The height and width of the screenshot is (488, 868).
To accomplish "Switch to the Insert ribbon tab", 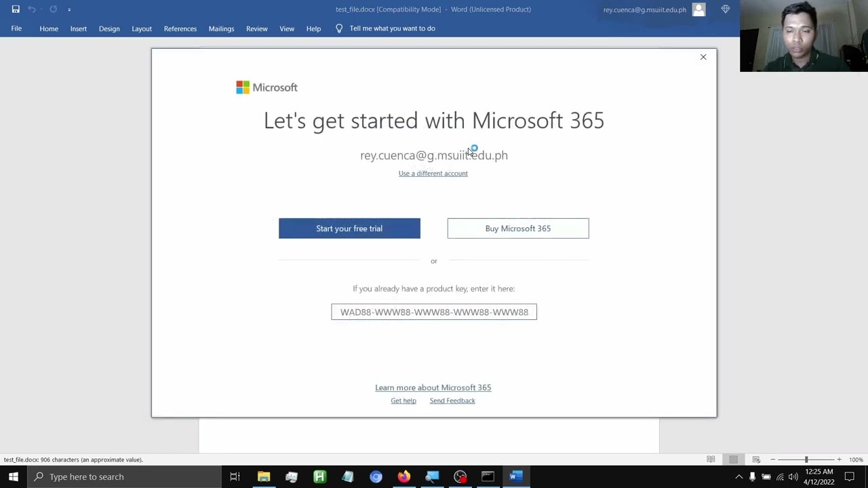I will 79,28.
